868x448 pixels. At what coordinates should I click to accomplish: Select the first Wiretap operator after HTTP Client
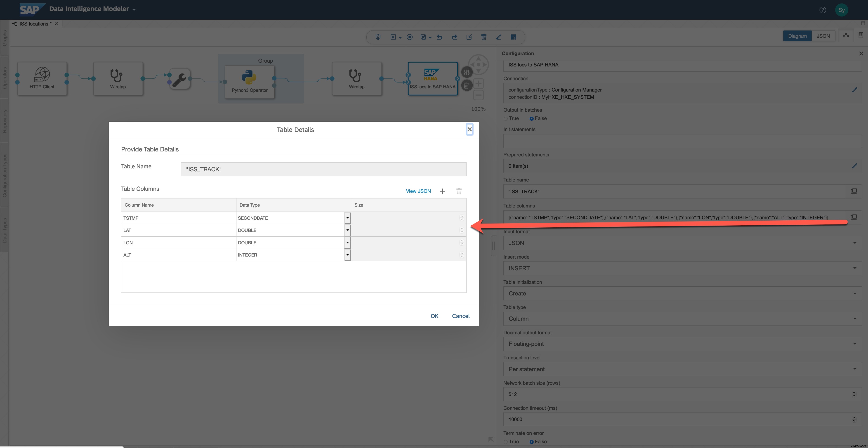click(118, 78)
